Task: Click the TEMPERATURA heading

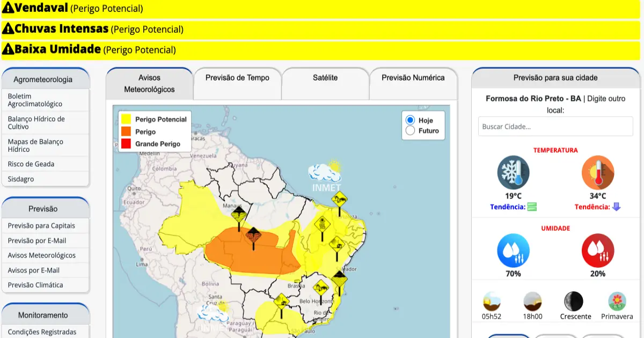Action: click(555, 150)
